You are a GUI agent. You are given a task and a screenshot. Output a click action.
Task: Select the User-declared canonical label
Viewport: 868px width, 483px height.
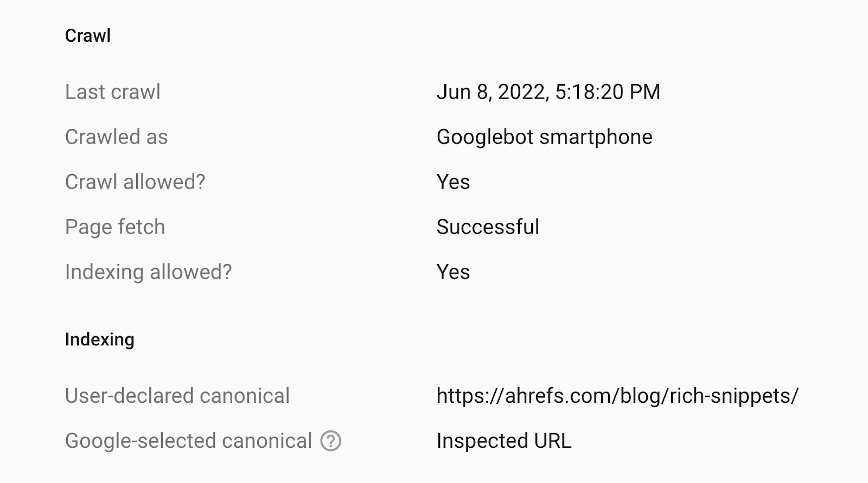(177, 396)
